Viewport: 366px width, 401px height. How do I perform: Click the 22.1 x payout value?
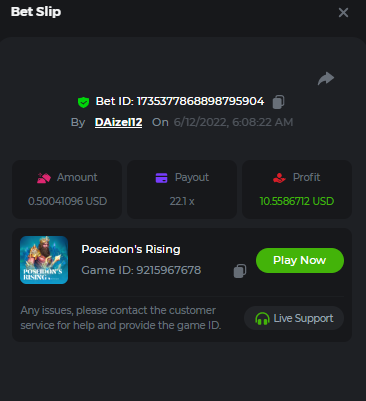pos(182,201)
